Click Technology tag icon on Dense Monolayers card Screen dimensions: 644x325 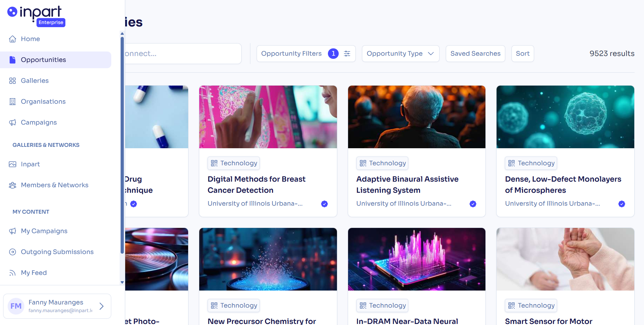pos(512,163)
